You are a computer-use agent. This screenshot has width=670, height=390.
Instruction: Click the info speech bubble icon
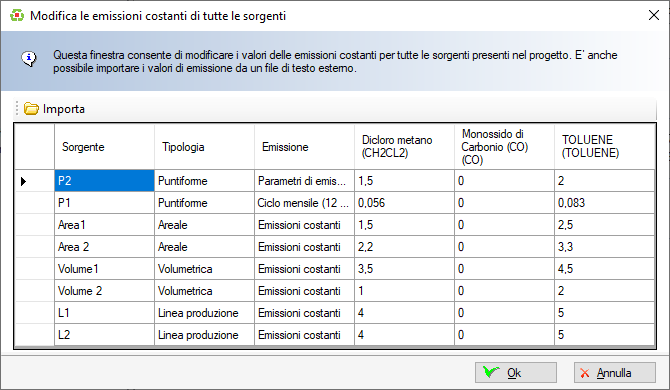[29, 59]
